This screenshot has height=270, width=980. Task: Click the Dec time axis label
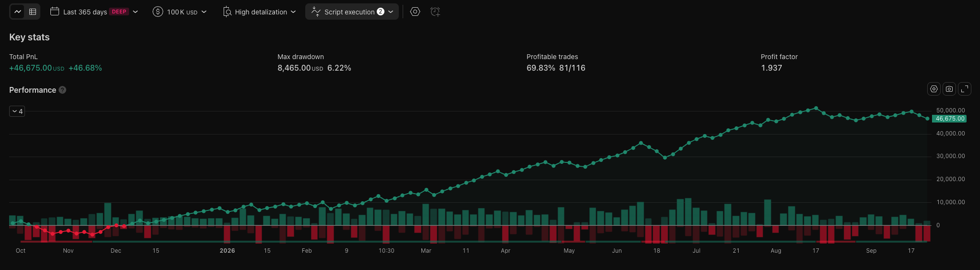pos(116,251)
